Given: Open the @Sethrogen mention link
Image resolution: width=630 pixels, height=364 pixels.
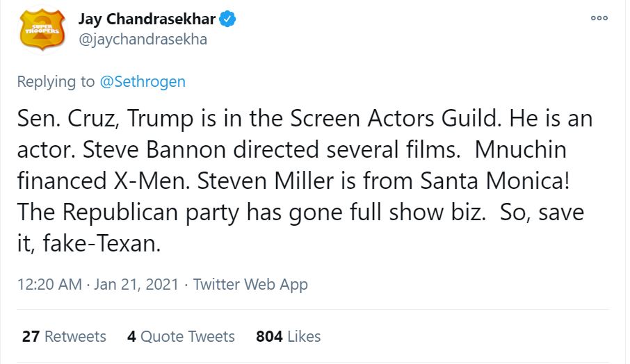Looking at the screenshot, I should tap(143, 81).
